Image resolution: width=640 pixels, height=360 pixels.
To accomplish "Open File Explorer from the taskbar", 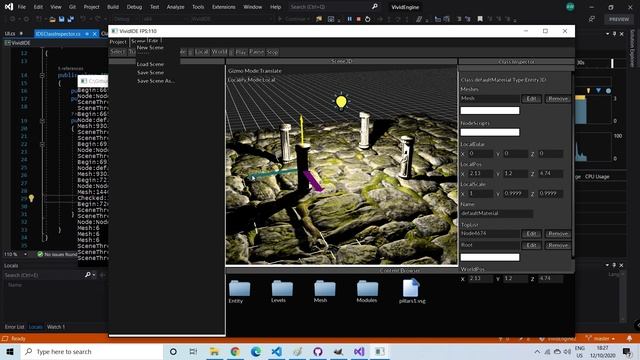I will pyautogui.click(x=214, y=351).
